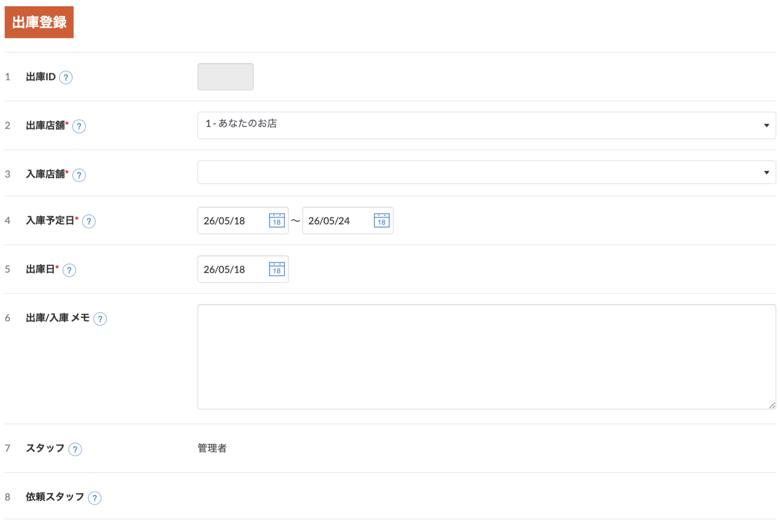The height and width of the screenshot is (532, 780).
Task: Open calendar for 入庫予定日 end date 26/05/24
Action: pyautogui.click(x=382, y=220)
